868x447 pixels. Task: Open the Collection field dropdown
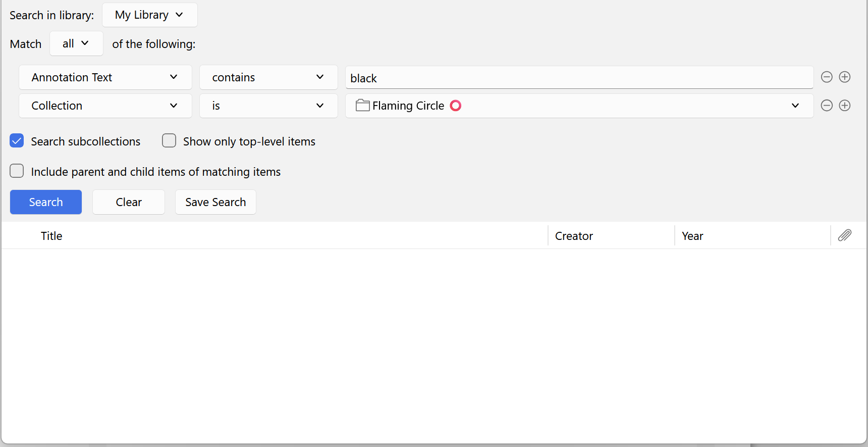click(105, 106)
